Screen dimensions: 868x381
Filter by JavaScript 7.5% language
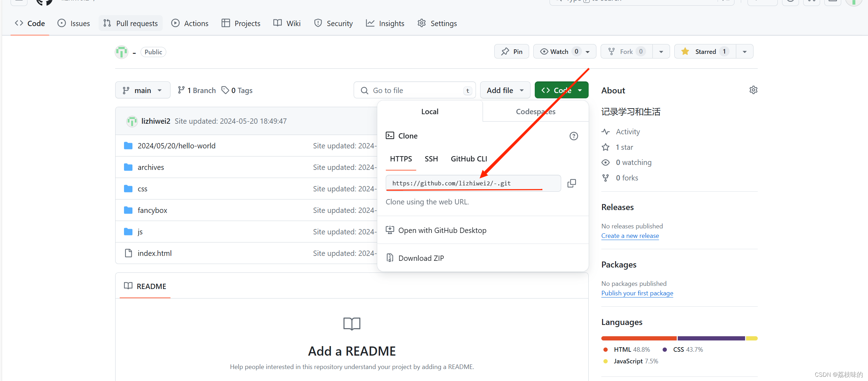[x=631, y=361]
